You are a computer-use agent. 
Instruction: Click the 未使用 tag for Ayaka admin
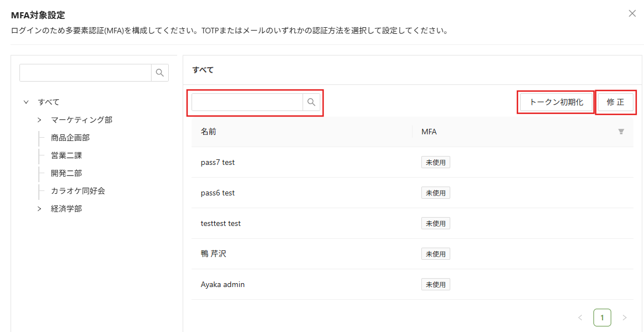point(435,284)
